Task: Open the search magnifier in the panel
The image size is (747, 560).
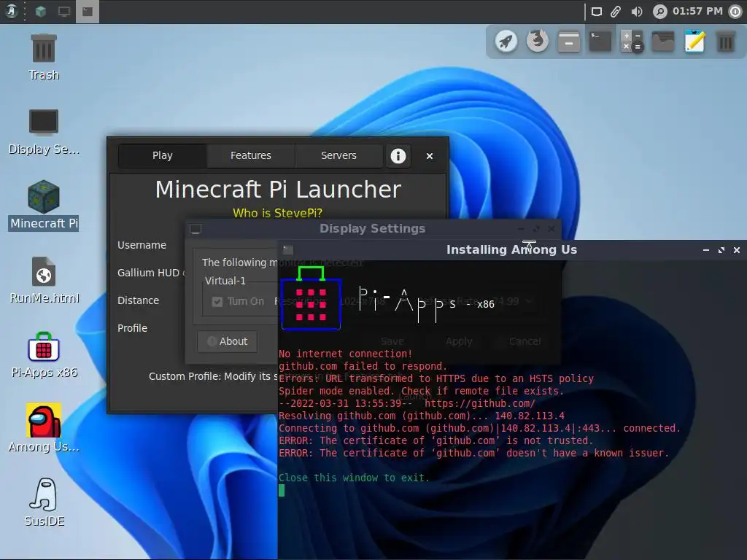Action: 659,12
